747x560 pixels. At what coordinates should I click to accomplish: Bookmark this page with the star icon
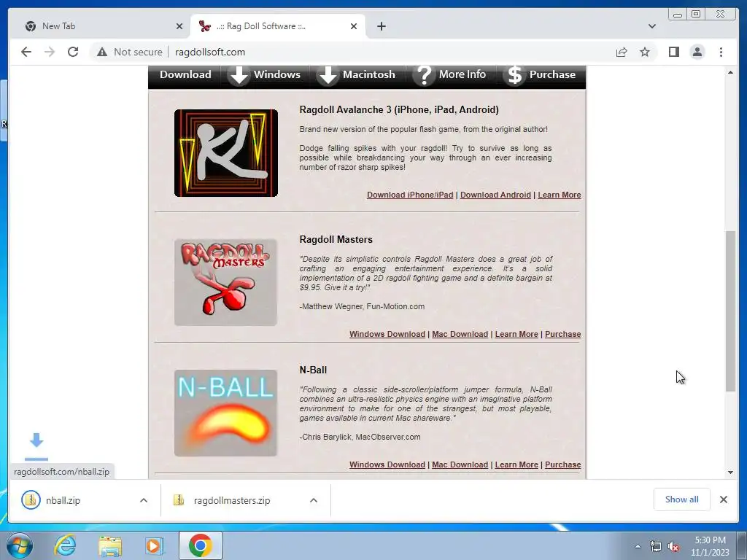[x=645, y=52]
